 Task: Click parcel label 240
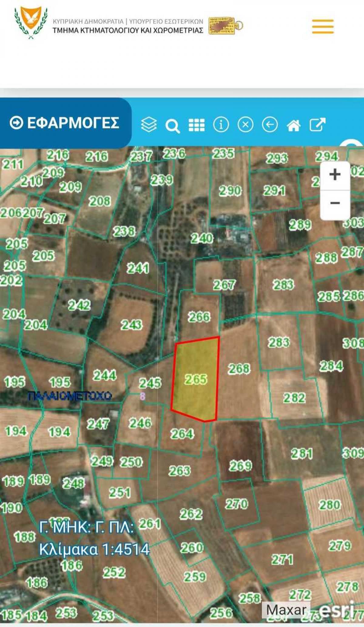202,238
